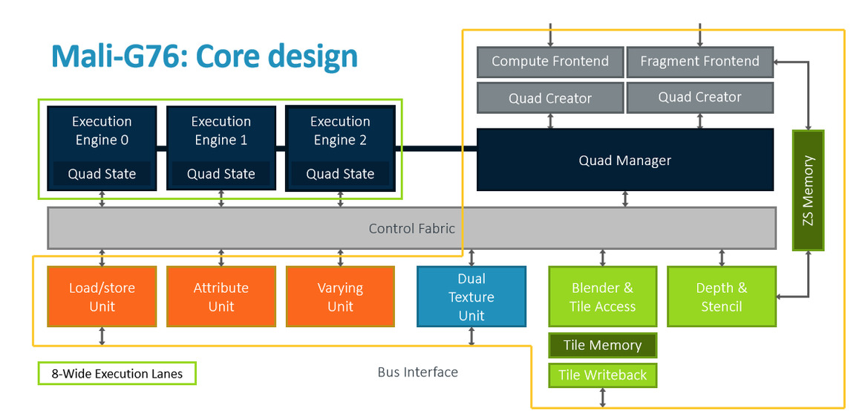Image resolution: width=868 pixels, height=420 pixels.
Task: Click the Depth & Stencil box
Action: [721, 297]
